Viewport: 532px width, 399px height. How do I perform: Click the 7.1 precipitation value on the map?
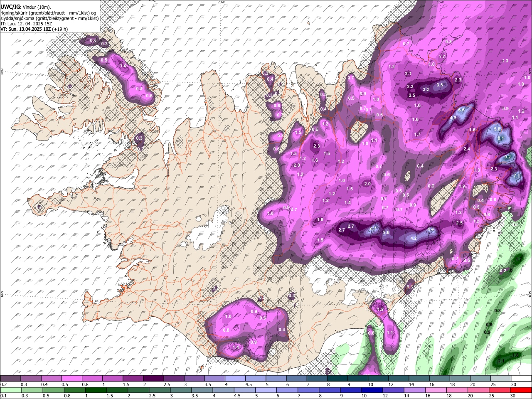pyautogui.click(x=517, y=176)
